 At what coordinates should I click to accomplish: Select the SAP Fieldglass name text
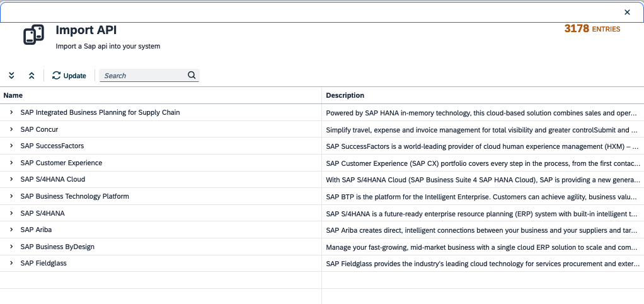tap(43, 264)
